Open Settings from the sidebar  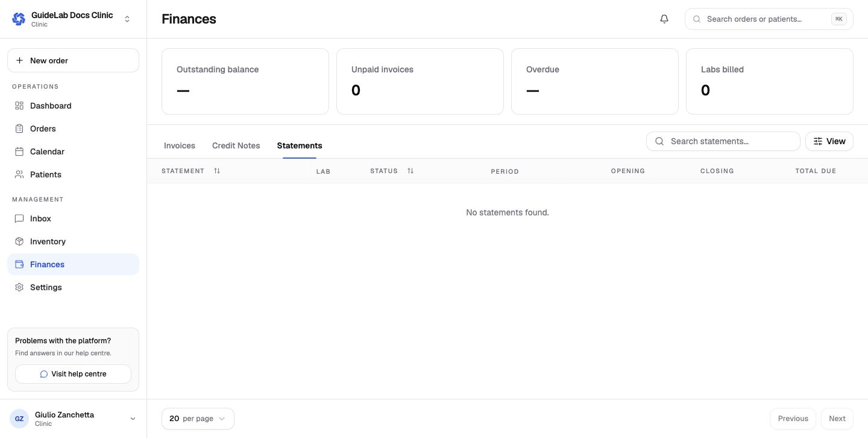[74, 287]
